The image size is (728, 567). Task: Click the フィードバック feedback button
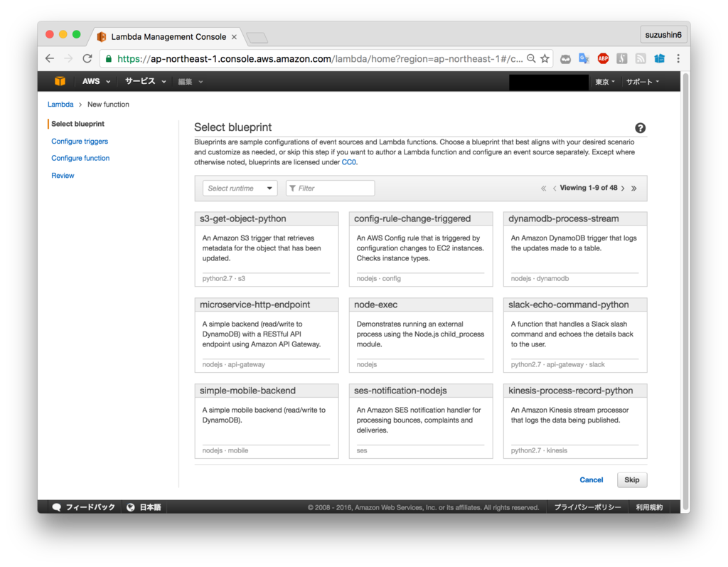(84, 507)
